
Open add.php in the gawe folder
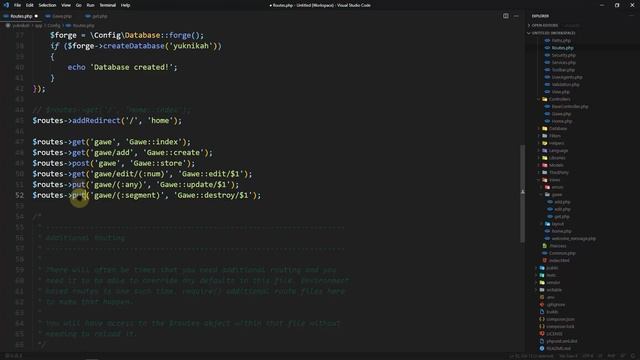tap(562, 202)
